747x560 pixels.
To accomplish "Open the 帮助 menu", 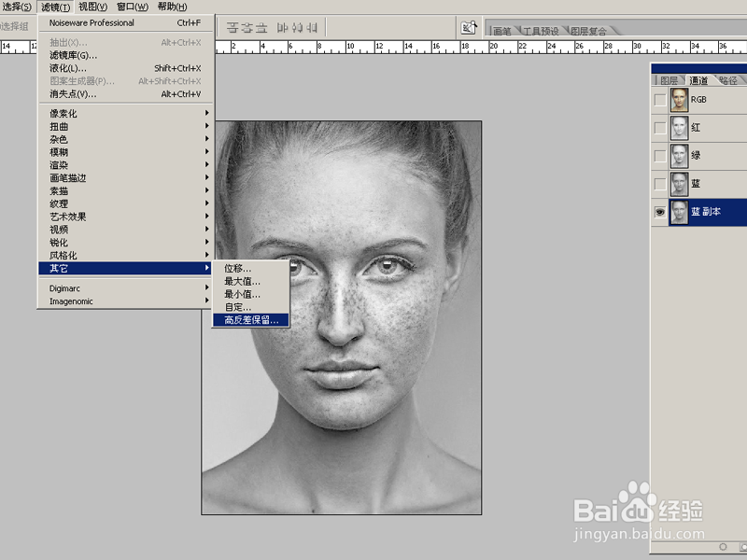I will pos(172,7).
